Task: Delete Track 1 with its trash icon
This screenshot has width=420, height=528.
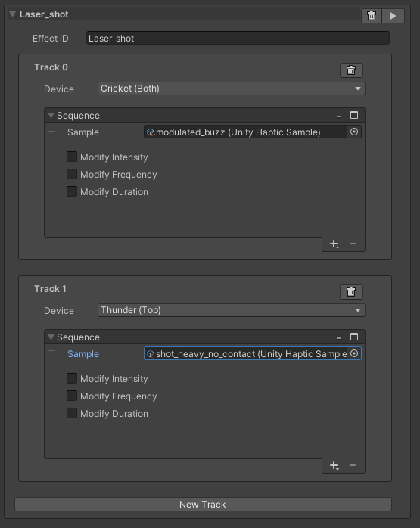Action: tap(351, 292)
